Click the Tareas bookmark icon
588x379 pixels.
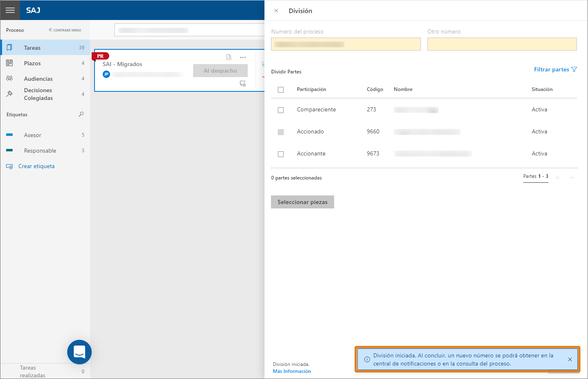[x=9, y=47]
